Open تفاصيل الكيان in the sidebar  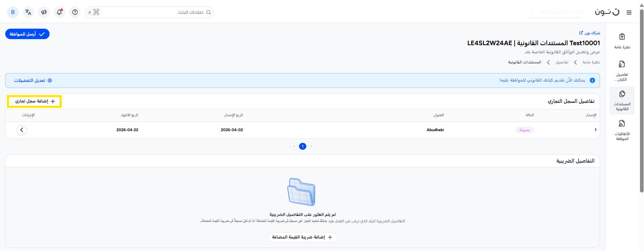pos(622,71)
